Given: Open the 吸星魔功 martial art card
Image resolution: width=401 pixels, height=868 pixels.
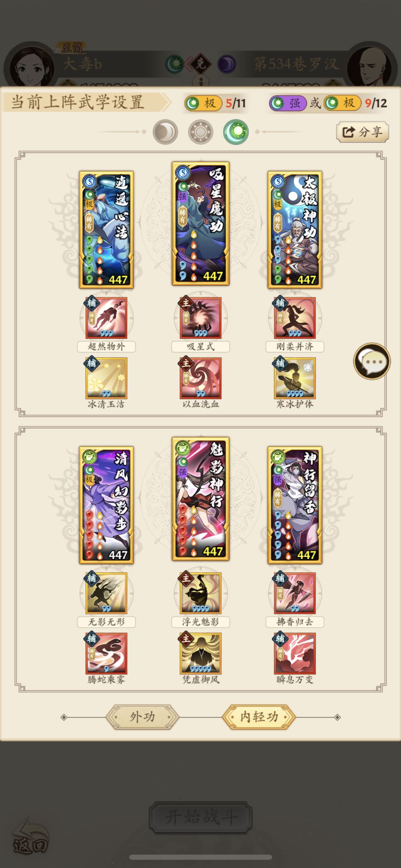Looking at the screenshot, I should pyautogui.click(x=200, y=224).
